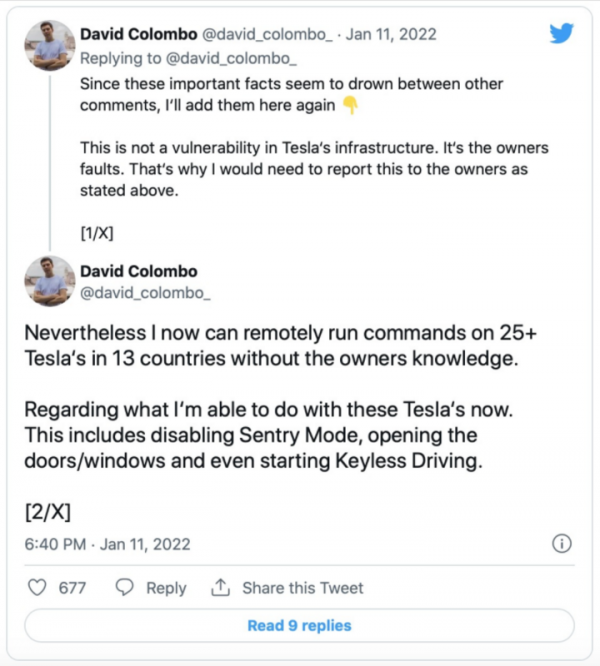600x666 pixels.
Task: Click the Twitter bird logo
Action: point(561,33)
